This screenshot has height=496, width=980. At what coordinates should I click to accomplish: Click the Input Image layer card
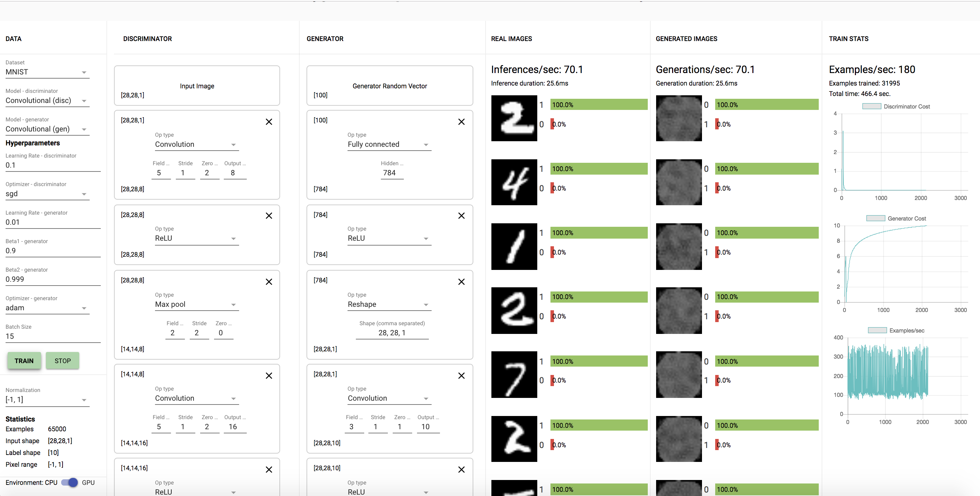[x=197, y=86]
